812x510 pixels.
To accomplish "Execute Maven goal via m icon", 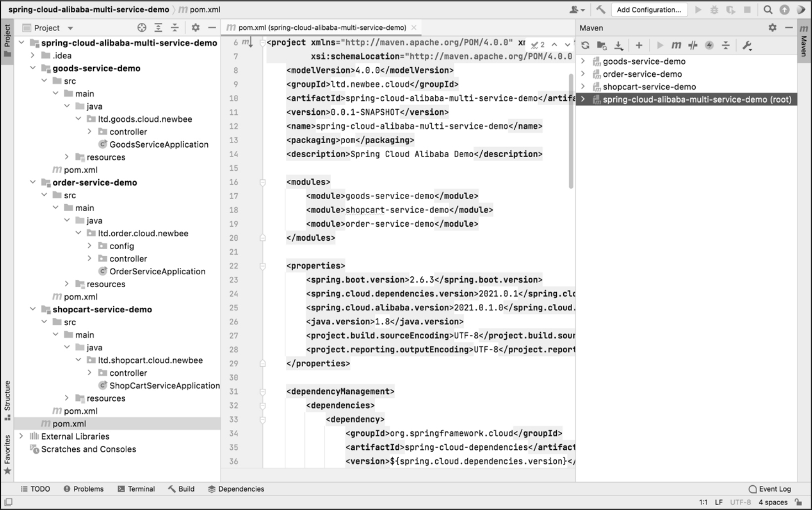I will [676, 45].
